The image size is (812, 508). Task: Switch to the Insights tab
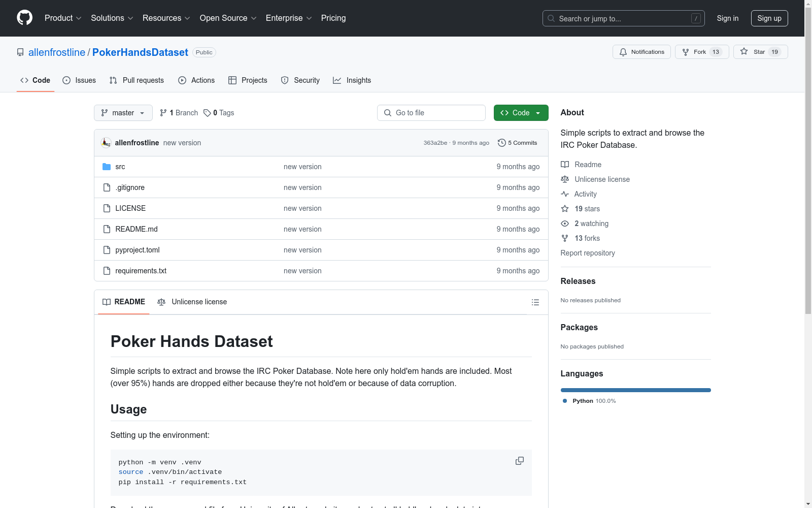pyautogui.click(x=352, y=80)
